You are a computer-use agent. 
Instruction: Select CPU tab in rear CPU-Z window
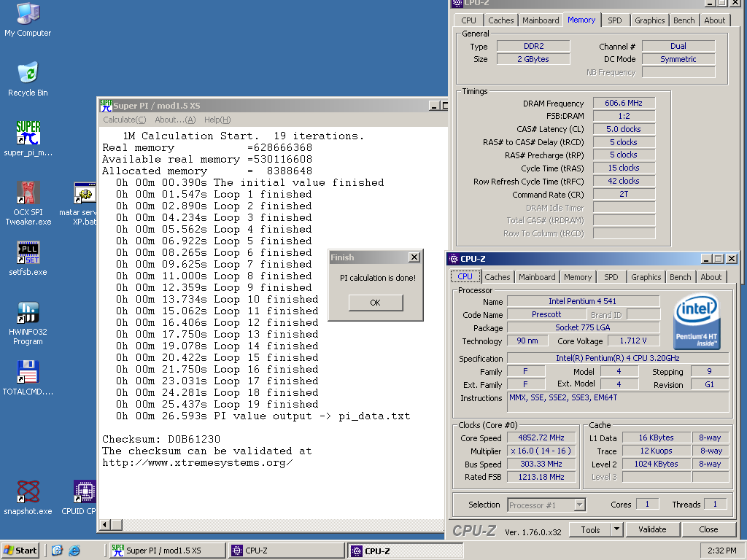click(x=469, y=20)
